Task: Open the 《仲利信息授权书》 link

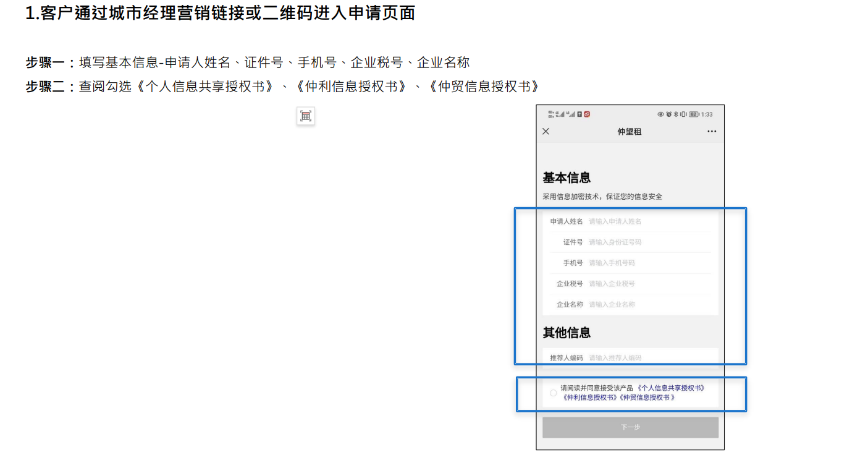Action: 589,398
